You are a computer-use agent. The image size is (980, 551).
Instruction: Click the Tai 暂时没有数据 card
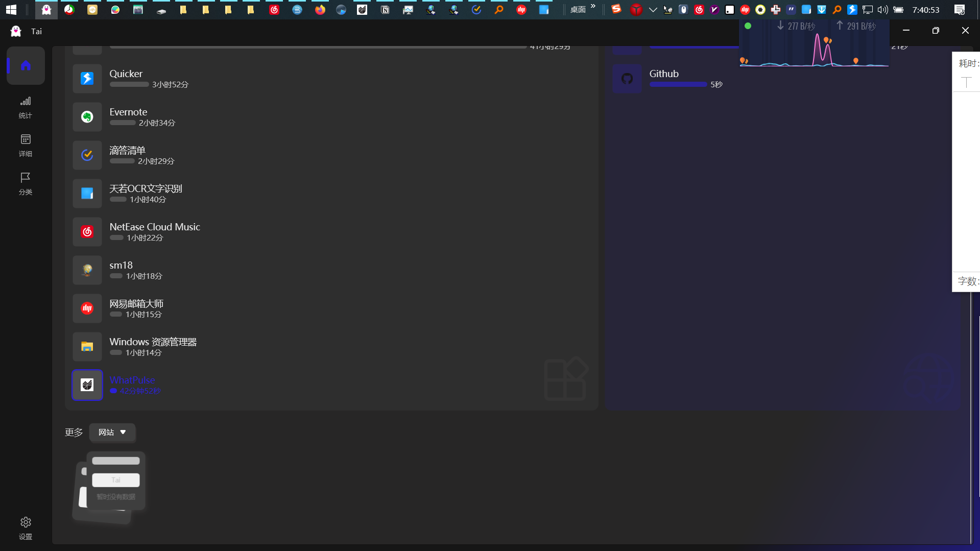[x=115, y=488]
